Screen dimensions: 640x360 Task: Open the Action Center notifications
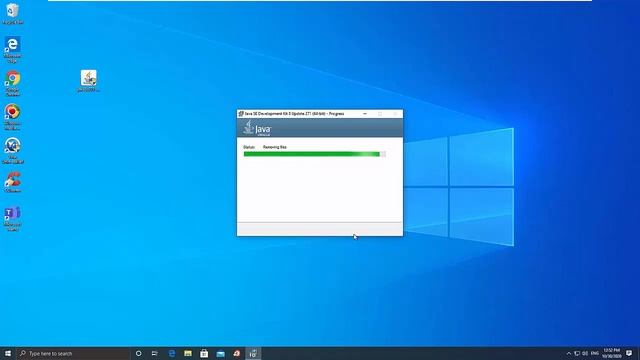click(629, 353)
